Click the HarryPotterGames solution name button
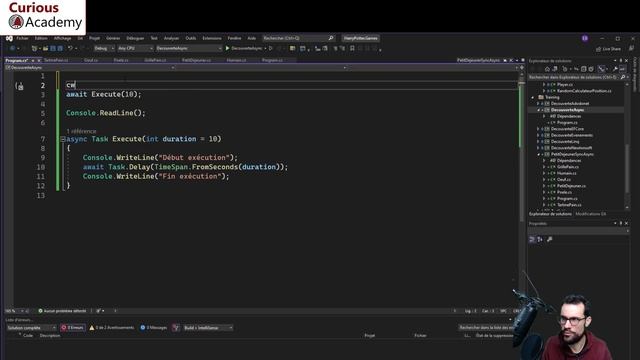 pyautogui.click(x=361, y=38)
